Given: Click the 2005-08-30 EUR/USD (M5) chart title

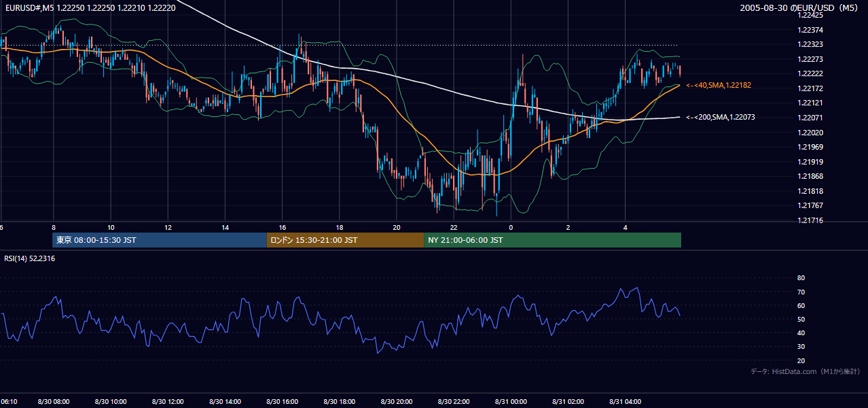Looking at the screenshot, I should click(799, 7).
